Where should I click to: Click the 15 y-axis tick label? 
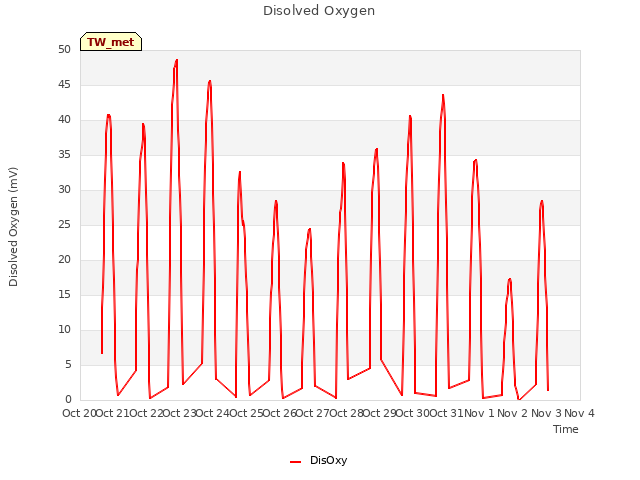pos(64,294)
